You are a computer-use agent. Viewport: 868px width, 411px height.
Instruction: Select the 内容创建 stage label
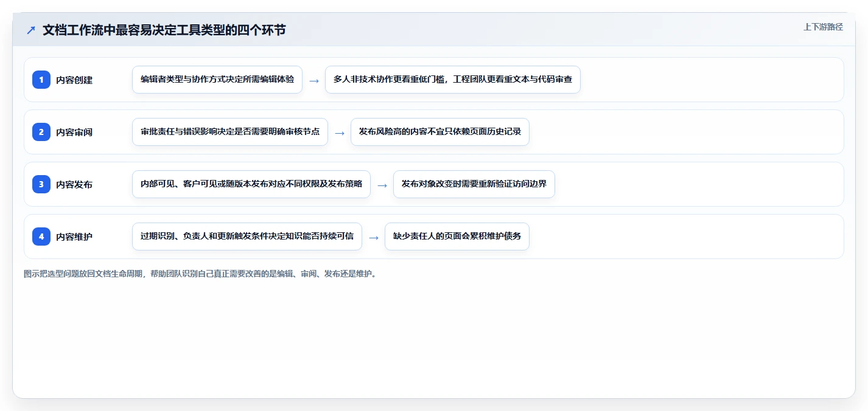74,80
